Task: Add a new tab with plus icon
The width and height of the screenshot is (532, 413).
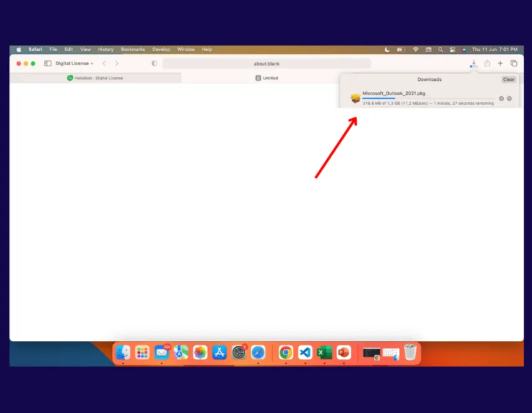Action: pos(500,64)
